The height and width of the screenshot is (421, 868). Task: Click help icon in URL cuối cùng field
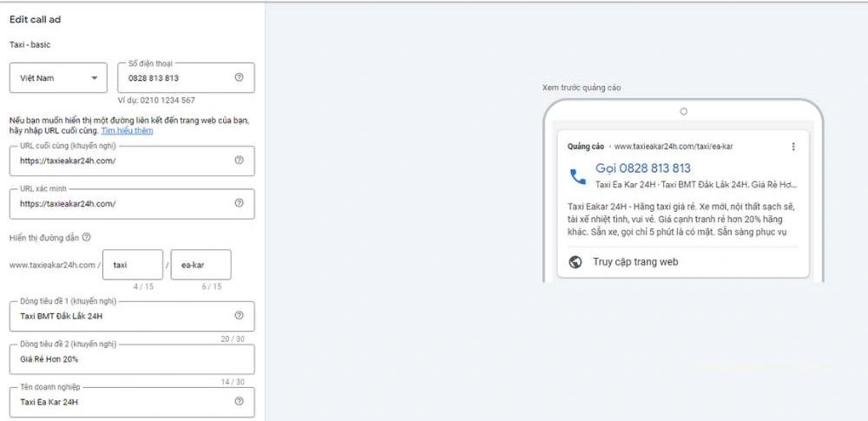240,160
